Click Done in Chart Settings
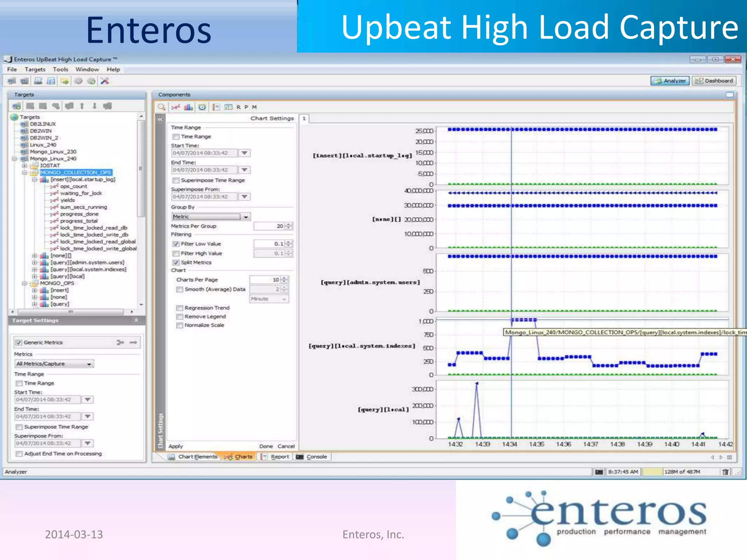The height and width of the screenshot is (560, 747). click(x=266, y=446)
